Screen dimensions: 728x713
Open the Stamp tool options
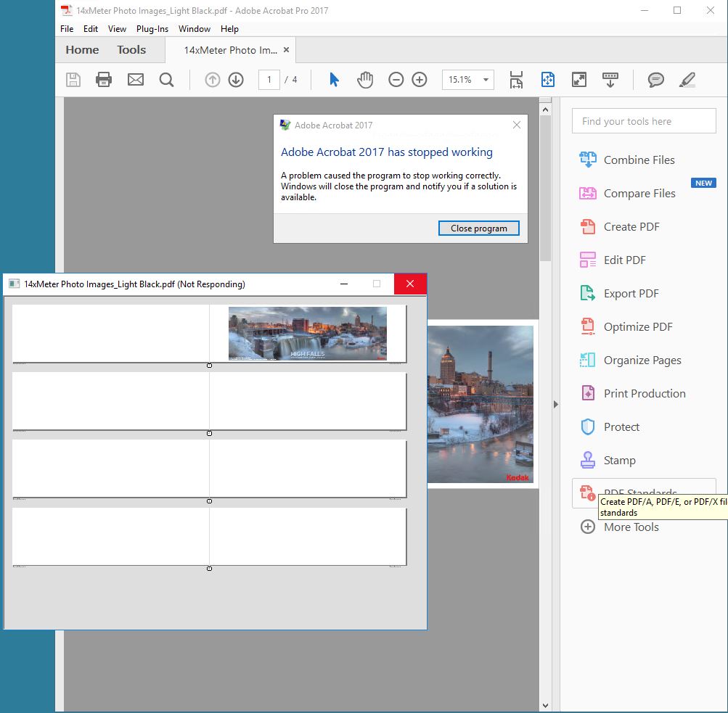click(x=618, y=460)
